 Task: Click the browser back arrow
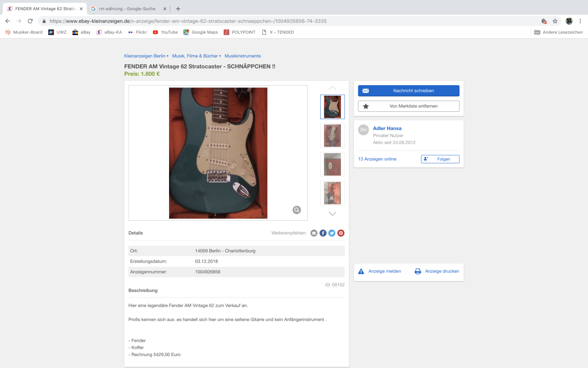point(7,21)
